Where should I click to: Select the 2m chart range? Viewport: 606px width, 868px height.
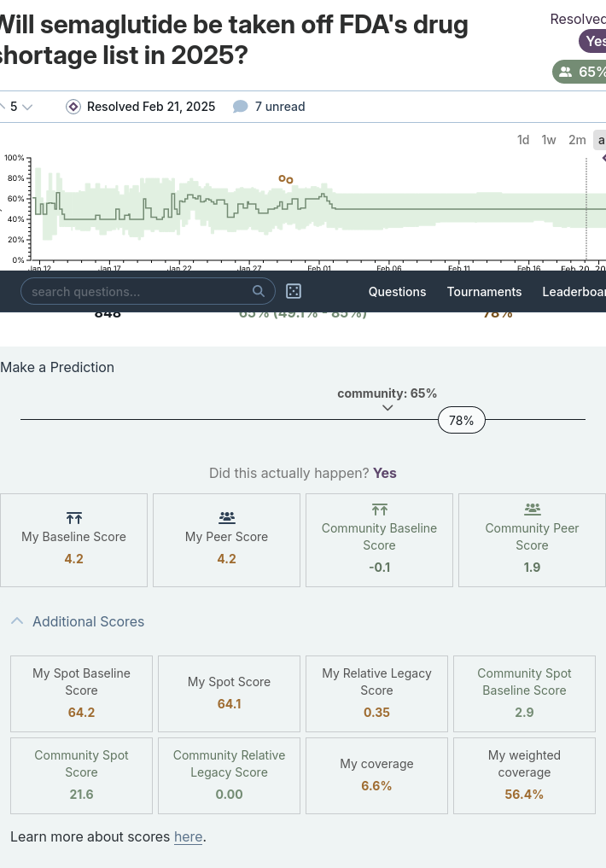pos(577,140)
